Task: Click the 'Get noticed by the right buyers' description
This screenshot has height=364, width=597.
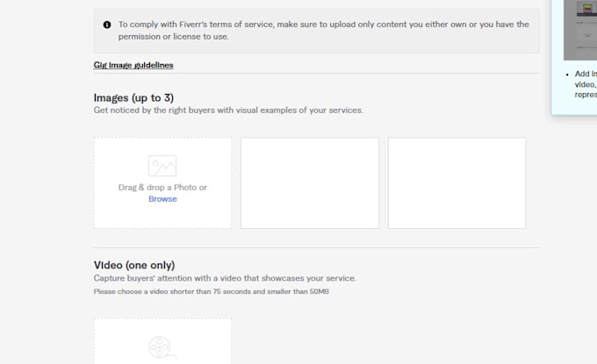Action: (x=228, y=111)
